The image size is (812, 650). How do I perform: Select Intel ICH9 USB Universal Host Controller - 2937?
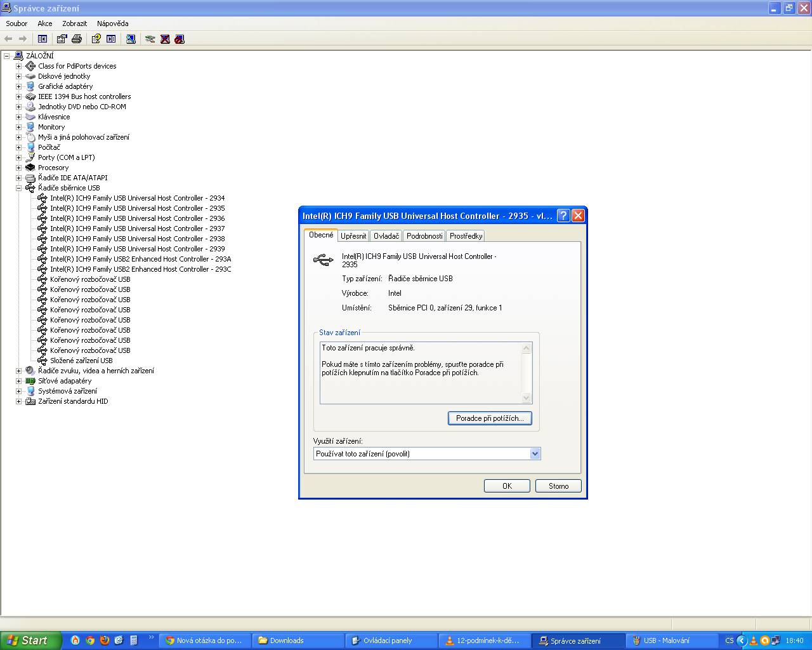pos(137,229)
